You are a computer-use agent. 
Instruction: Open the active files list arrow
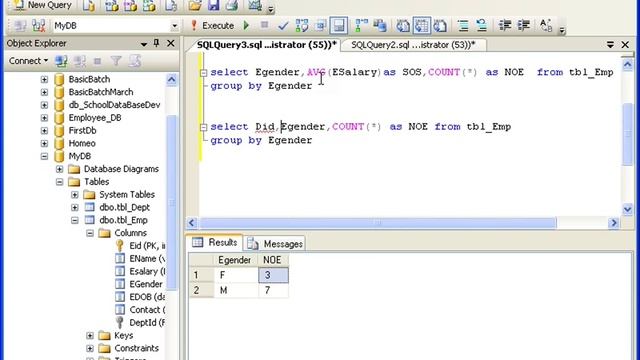tap(610, 44)
